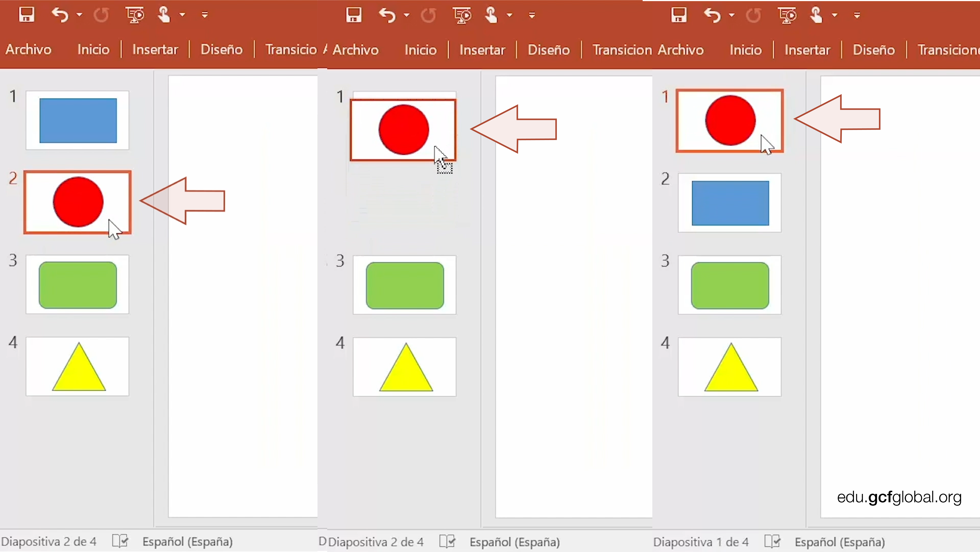Select blue rectangle slide 1 in left panel
Image resolution: width=980 pixels, height=552 pixels.
pos(78,120)
